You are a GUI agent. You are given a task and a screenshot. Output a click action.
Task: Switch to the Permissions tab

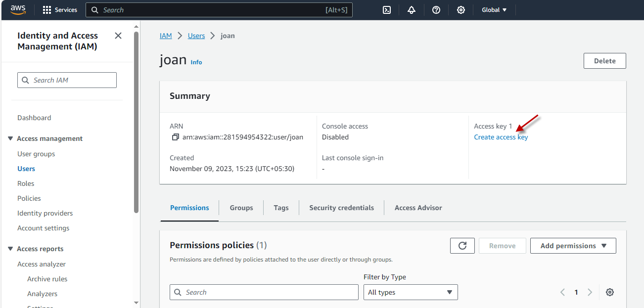[189, 208]
